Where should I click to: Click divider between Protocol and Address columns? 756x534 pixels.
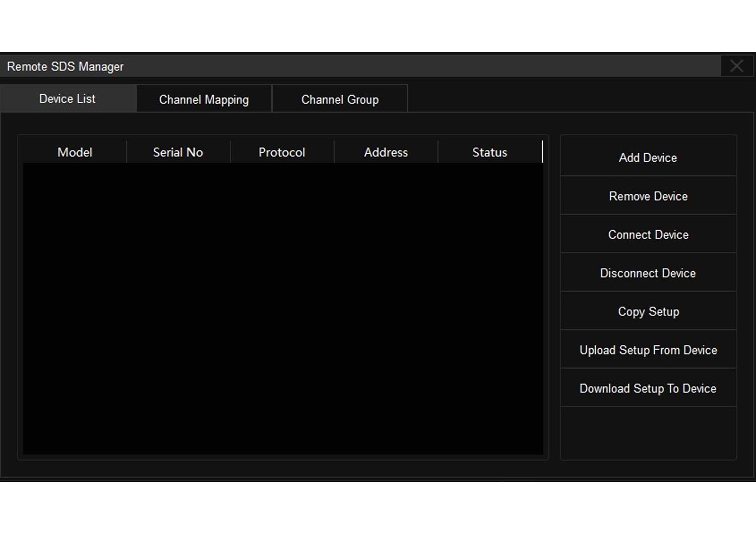pos(334,152)
